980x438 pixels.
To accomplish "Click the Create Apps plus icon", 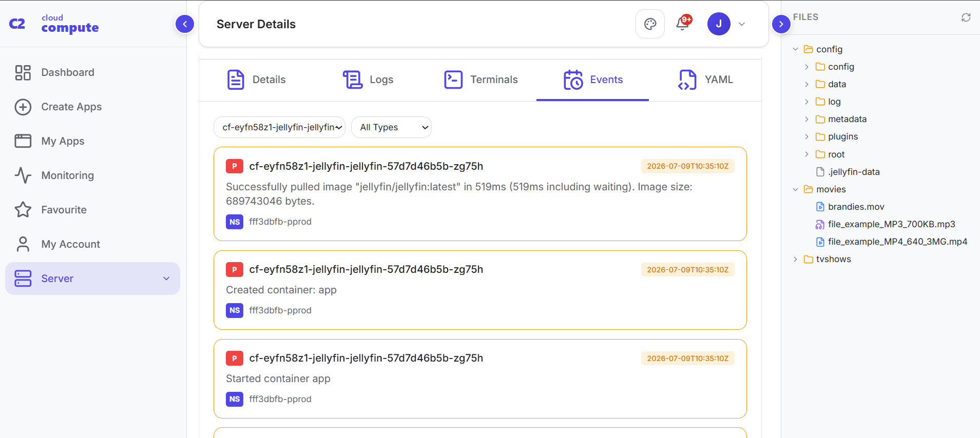I will click(x=23, y=107).
